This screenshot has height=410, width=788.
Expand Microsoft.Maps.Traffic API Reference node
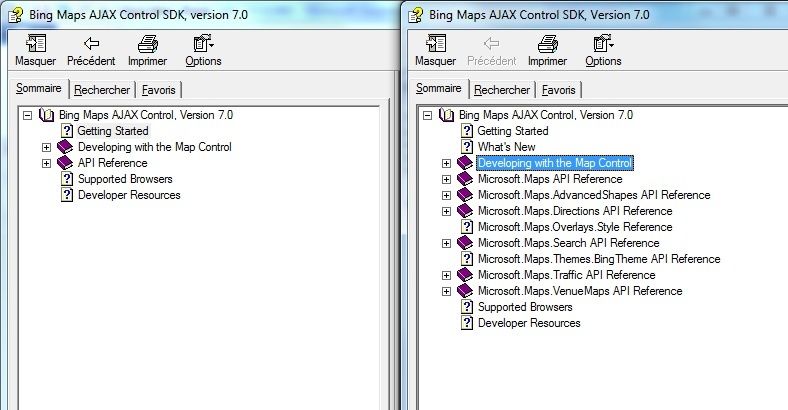pos(446,275)
